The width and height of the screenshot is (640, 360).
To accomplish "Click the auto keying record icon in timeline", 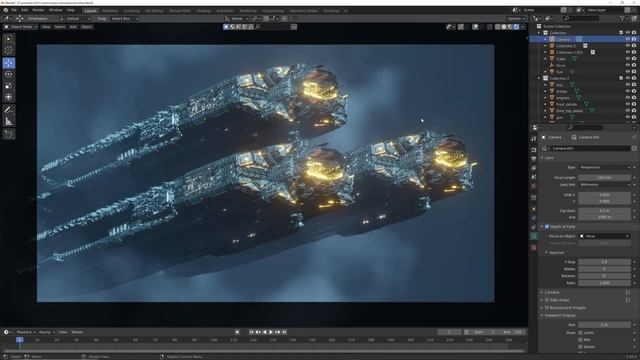I will tap(237, 332).
